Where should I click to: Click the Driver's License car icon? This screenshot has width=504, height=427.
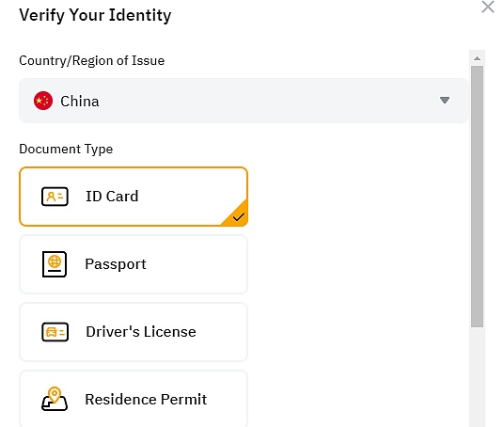click(55, 331)
